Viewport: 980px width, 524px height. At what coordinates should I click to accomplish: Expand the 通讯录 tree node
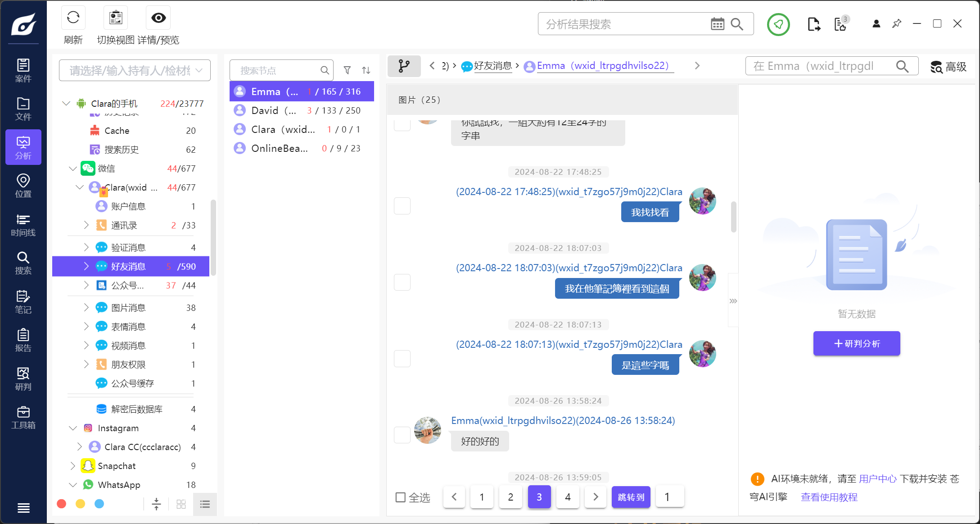coord(86,225)
